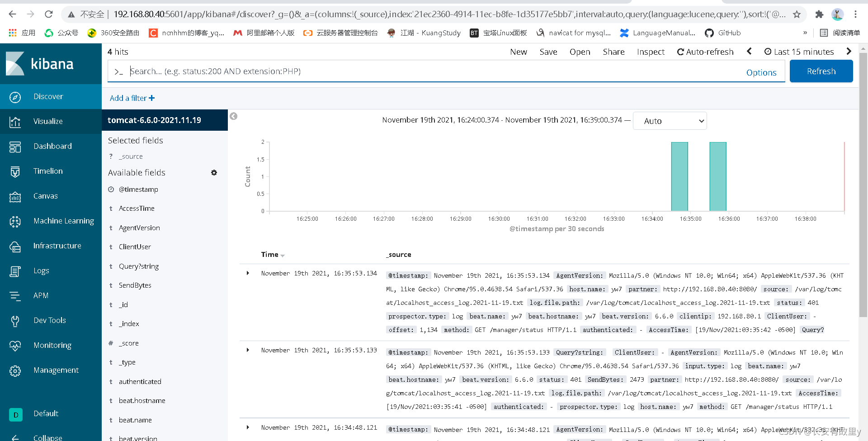Click the Inspect menu item

tap(651, 52)
